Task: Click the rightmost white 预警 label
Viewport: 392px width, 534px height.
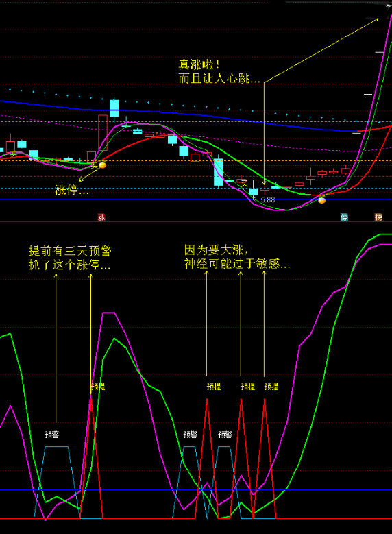Action: 225,435
